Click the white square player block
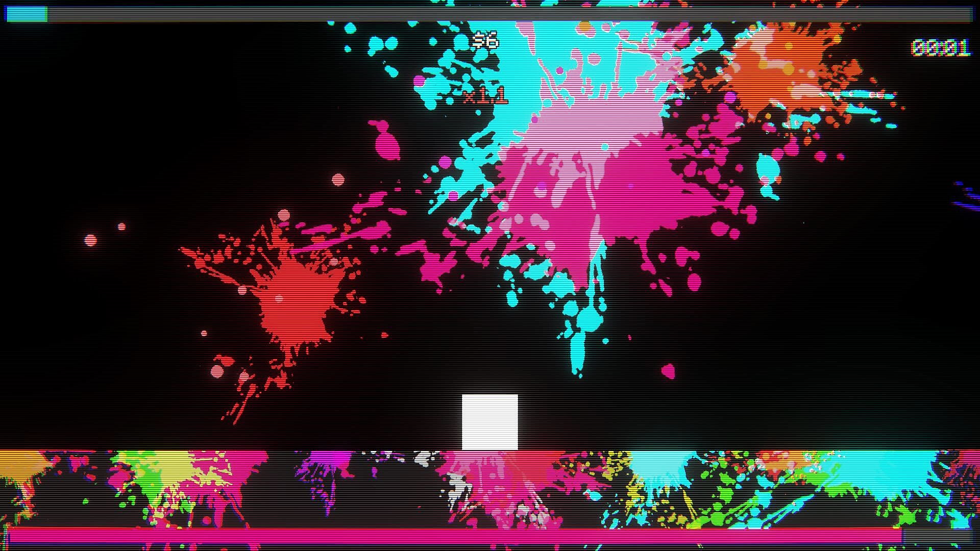The height and width of the screenshot is (551, 980). [x=489, y=422]
